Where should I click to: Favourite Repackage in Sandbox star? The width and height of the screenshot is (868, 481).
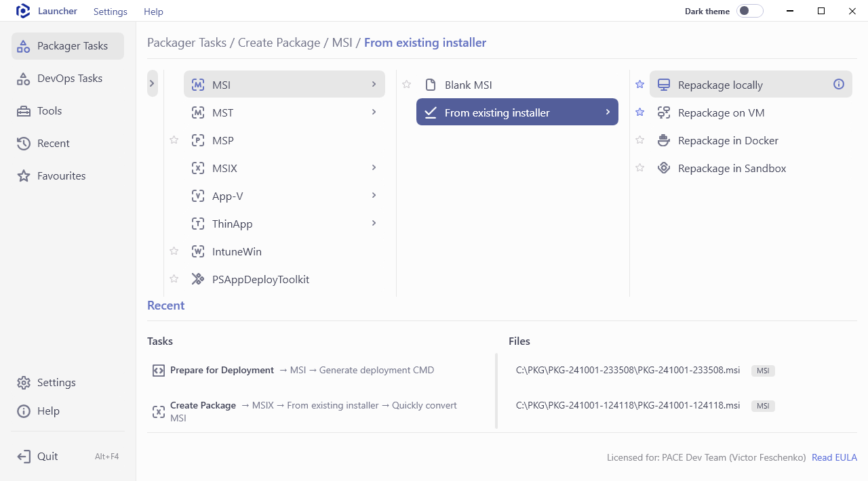[639, 167]
